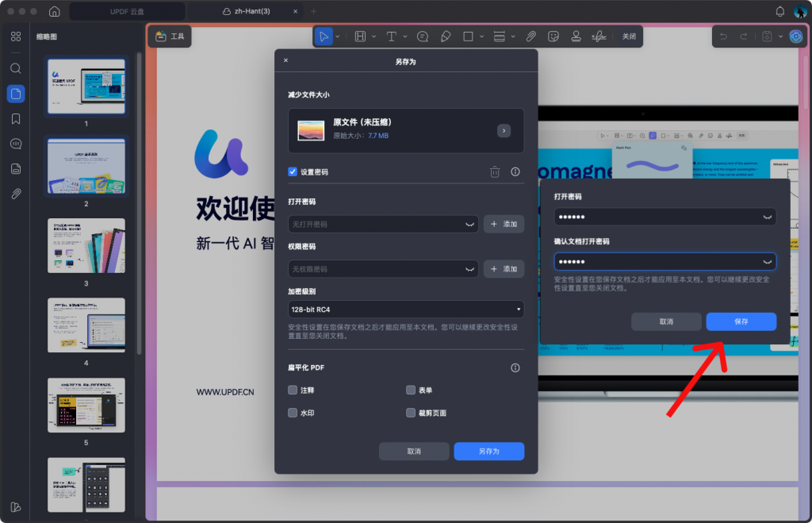Open the user avatar at top right
812x523 pixels.
(800, 11)
